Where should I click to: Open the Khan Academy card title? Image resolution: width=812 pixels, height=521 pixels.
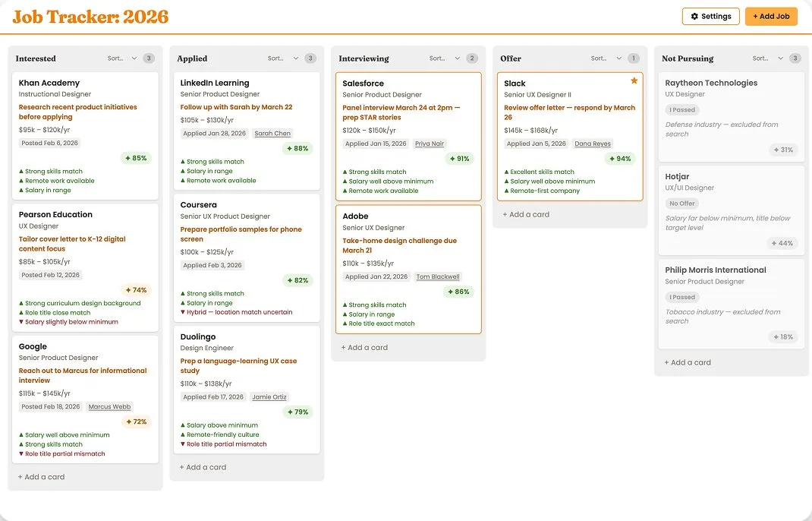pos(49,83)
